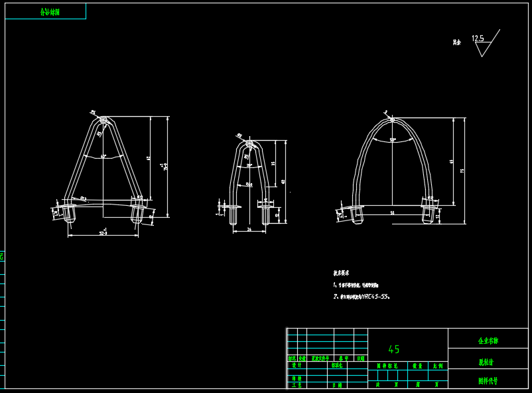The height and width of the screenshot is (393, 532).
Task: Select the 24 width dimension on middle view
Action: (249, 229)
